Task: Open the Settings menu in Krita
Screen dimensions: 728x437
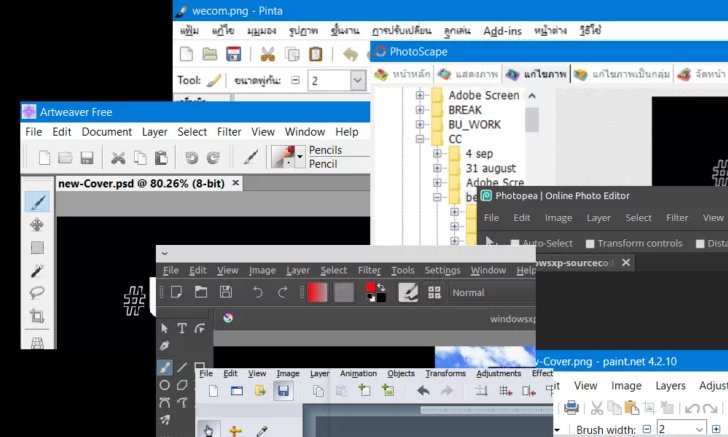Action: click(442, 270)
